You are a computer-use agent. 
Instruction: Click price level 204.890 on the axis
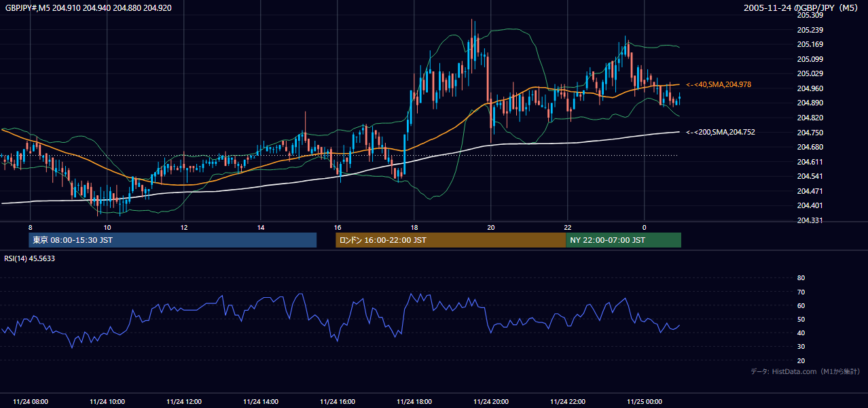coord(810,103)
